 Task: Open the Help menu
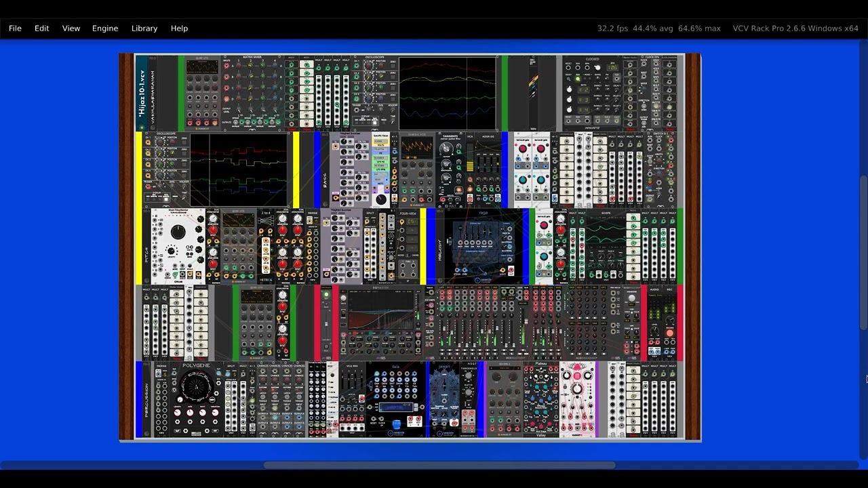179,28
